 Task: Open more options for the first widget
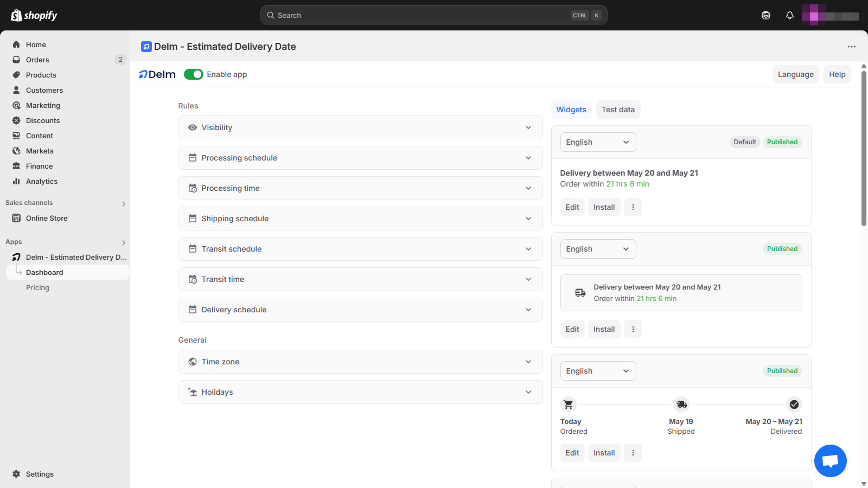coord(633,207)
